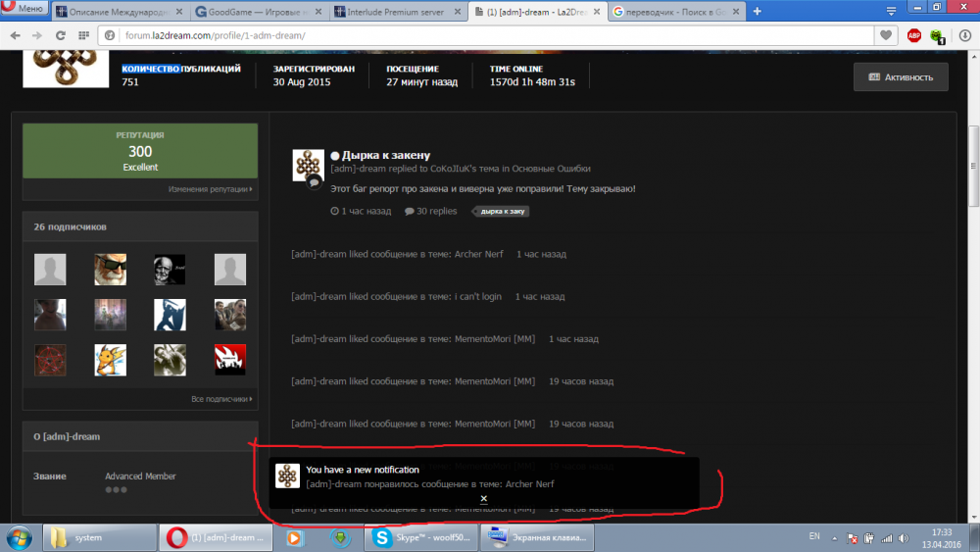Viewport: 980px width, 552px height.
Task: Open the Opera Меню button
Action: pos(24,11)
